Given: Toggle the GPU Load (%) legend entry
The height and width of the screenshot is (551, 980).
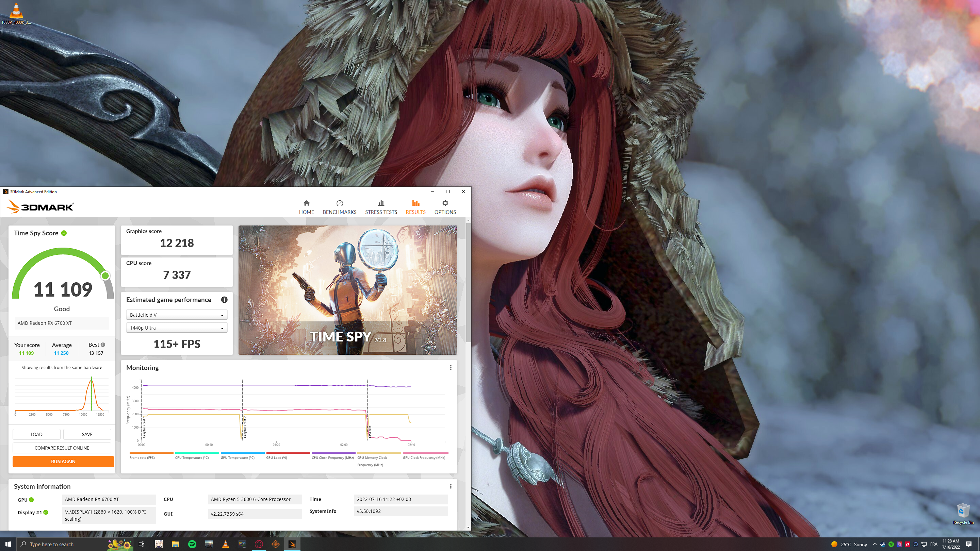Looking at the screenshot, I should point(288,455).
